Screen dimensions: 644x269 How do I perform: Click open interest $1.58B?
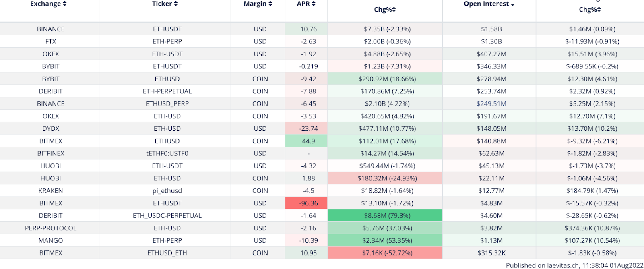(489, 29)
